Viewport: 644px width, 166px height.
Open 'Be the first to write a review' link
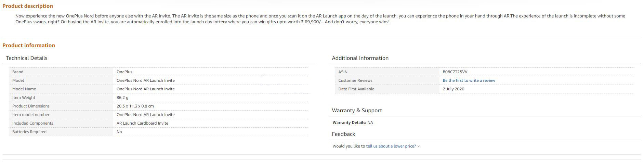[469, 80]
